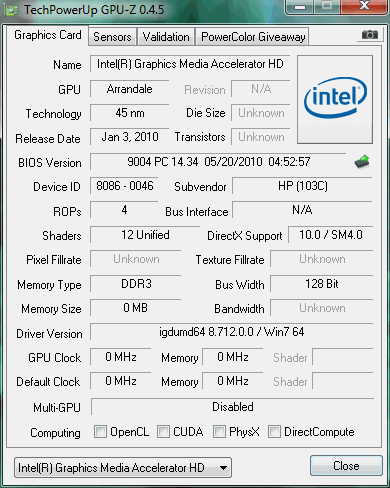Switch to the Sensors tab
The image size is (390, 488).
(x=112, y=37)
